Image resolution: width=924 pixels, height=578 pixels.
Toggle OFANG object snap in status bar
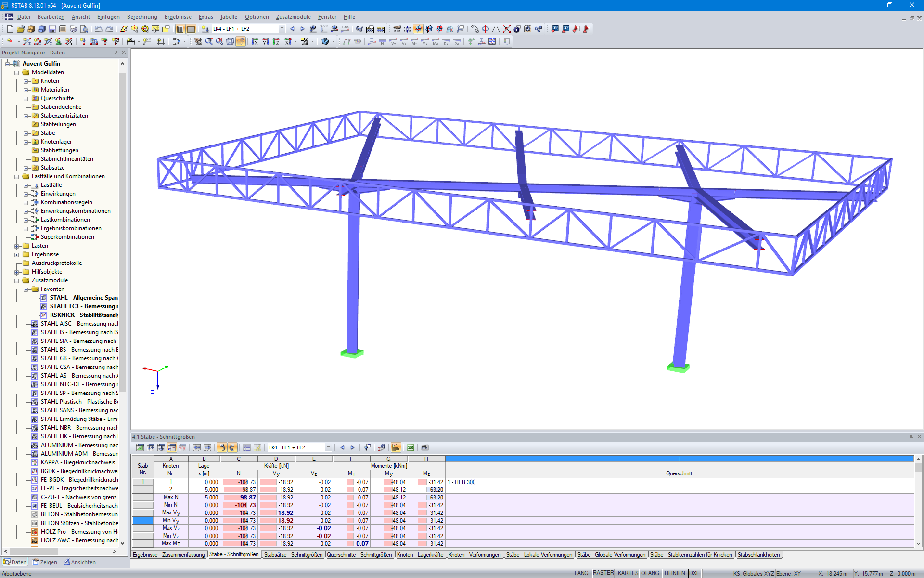pyautogui.click(x=650, y=573)
